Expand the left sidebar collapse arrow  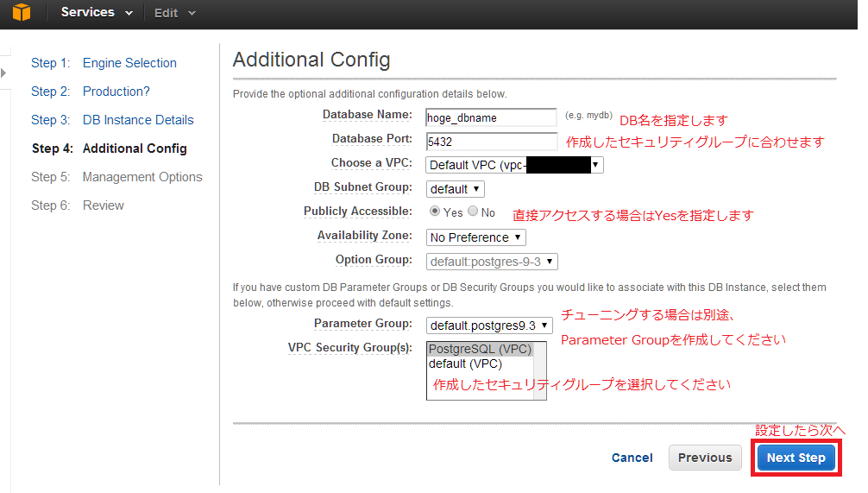[x=3, y=73]
